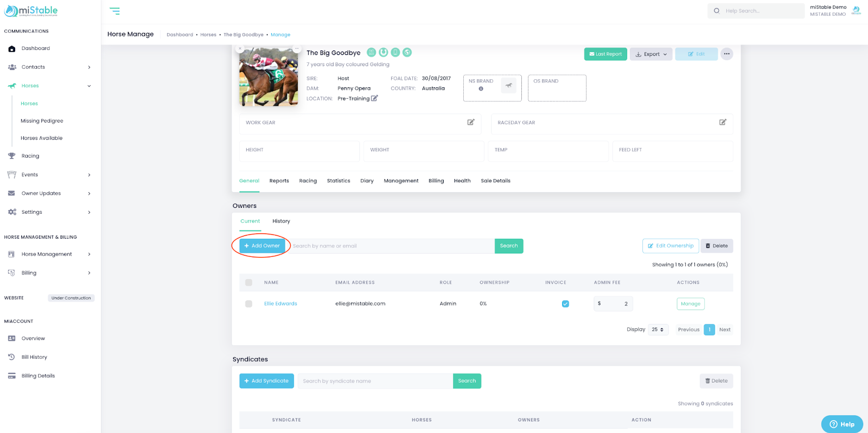Click the owner search name or email field
This screenshot has width=868, height=433.
coord(391,246)
